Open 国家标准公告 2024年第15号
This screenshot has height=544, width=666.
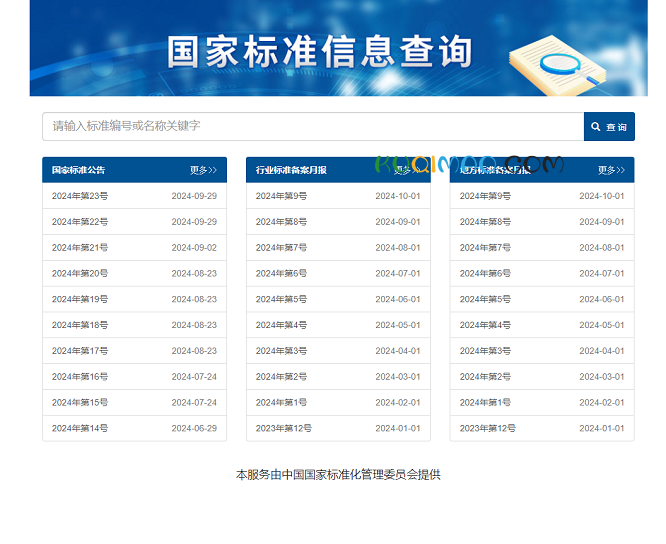[80, 403]
